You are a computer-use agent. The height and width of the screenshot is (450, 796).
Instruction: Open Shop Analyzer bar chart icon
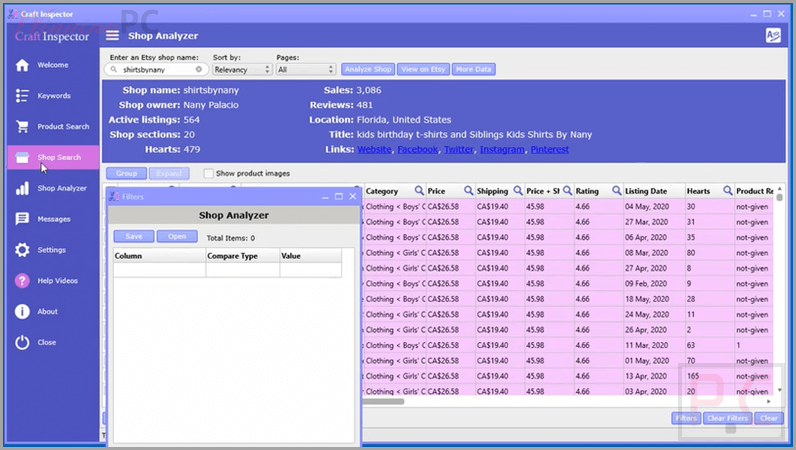[x=22, y=188]
